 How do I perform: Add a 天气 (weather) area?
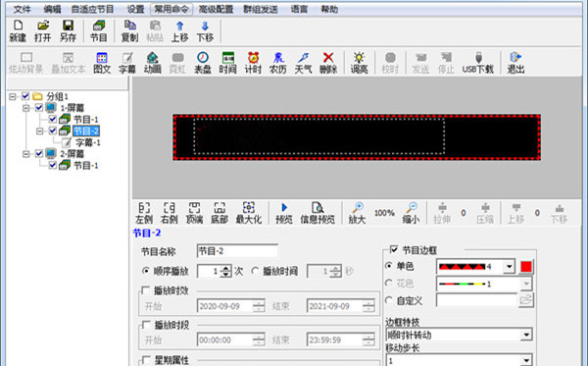click(x=303, y=63)
